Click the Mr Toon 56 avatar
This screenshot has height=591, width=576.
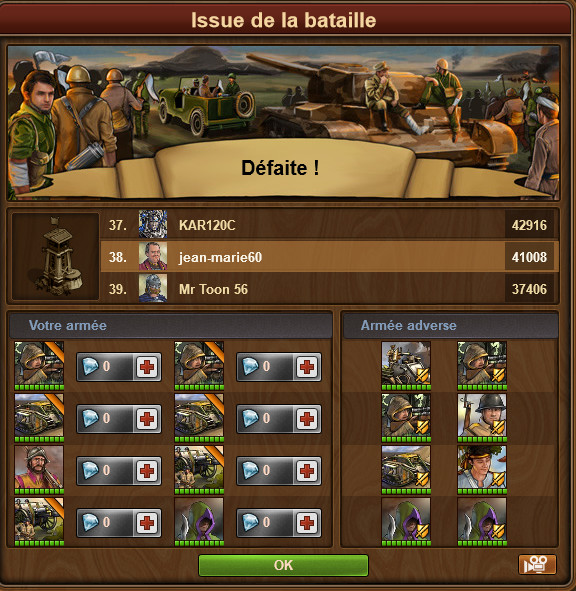(x=153, y=288)
